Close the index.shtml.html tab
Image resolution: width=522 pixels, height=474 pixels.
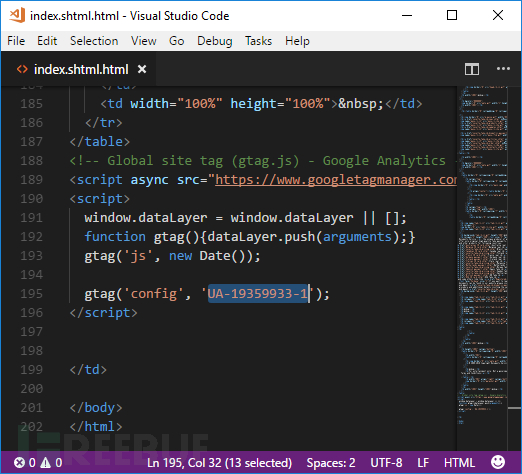142,69
